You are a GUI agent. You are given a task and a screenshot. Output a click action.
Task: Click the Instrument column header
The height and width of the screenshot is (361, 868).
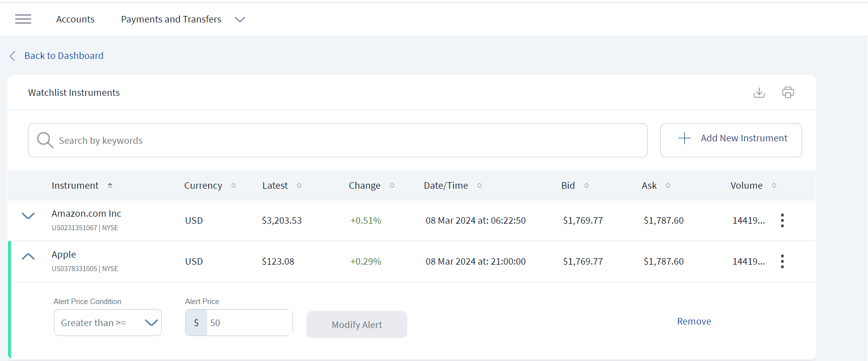[x=75, y=185]
